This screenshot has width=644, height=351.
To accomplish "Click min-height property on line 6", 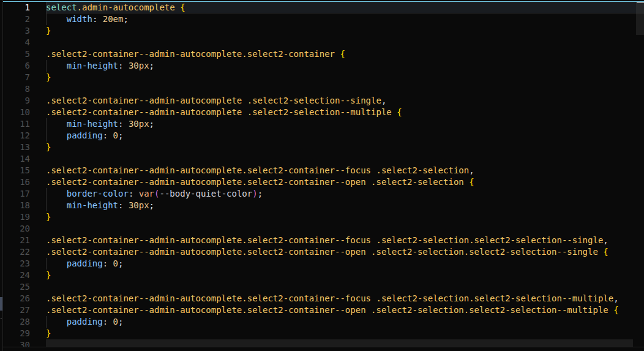I will [x=92, y=66].
